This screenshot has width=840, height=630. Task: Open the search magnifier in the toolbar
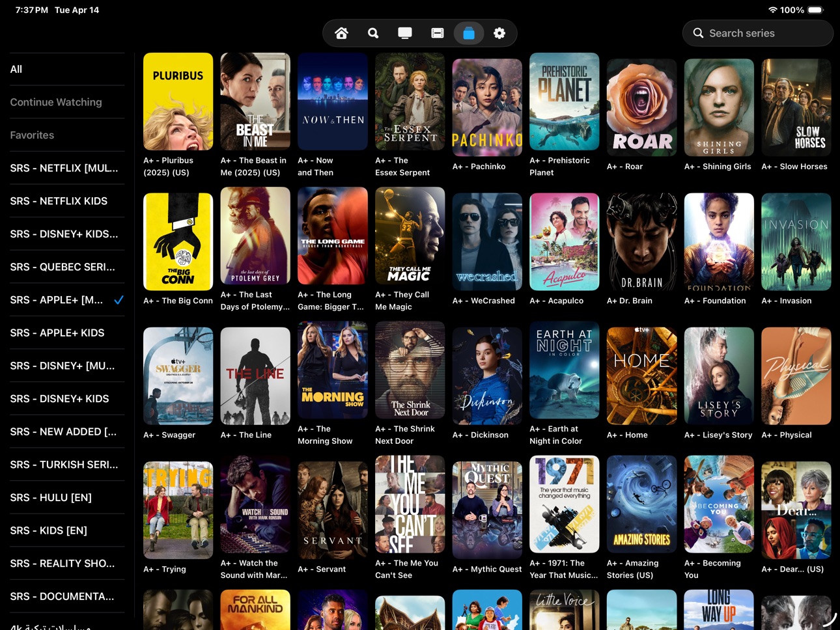coord(373,33)
